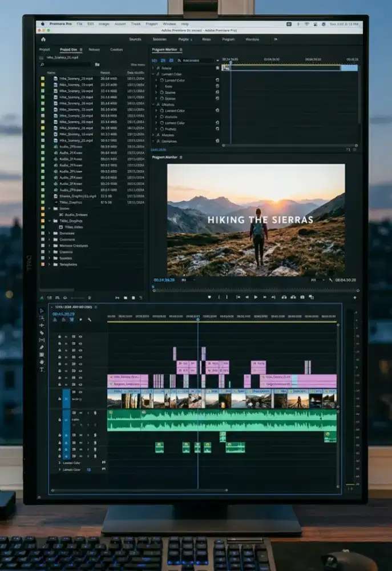Click in the Project search field
The width and height of the screenshot is (392, 571).
pyautogui.click(x=67, y=65)
